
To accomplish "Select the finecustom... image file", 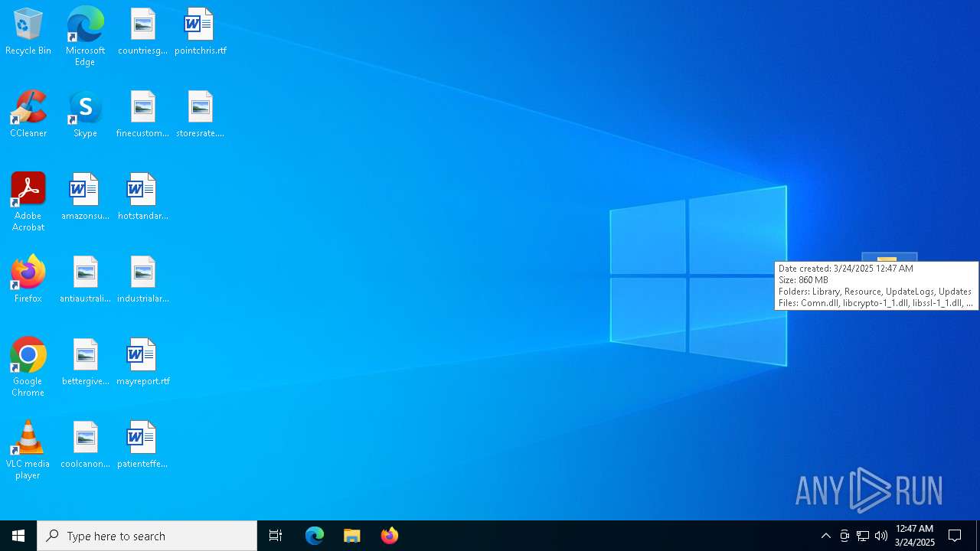I will pos(142,115).
